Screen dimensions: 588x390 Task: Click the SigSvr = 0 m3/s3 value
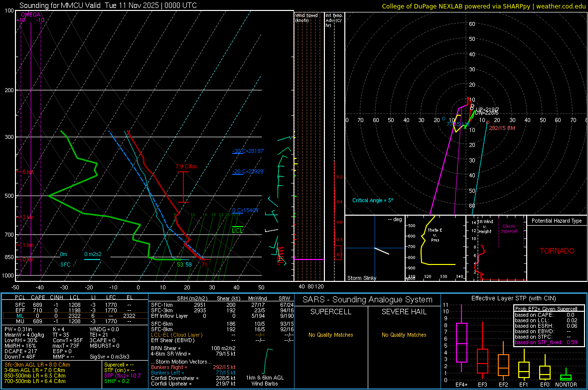click(x=110, y=357)
